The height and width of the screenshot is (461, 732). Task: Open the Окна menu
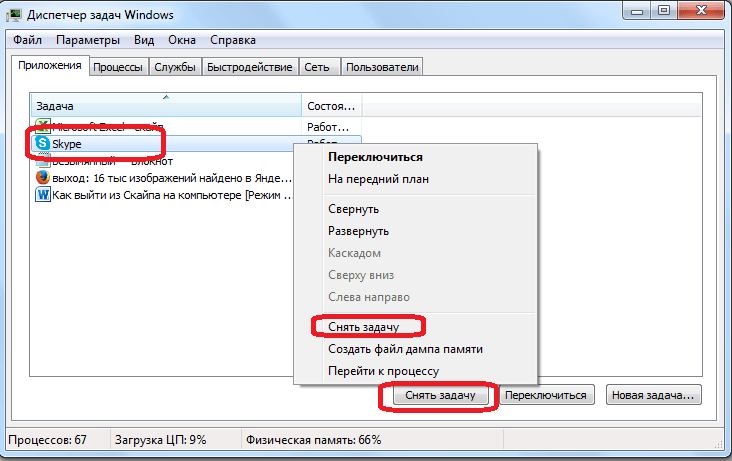pos(182,40)
